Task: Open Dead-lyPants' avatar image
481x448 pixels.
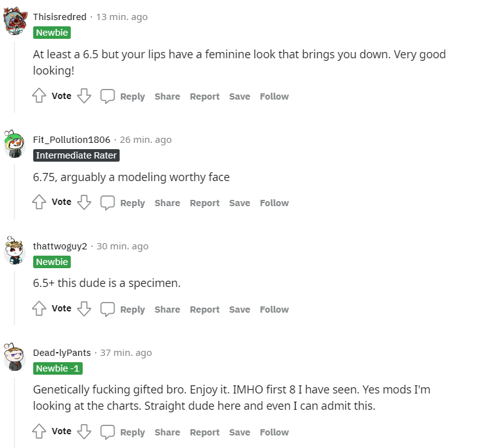Action: click(14, 357)
